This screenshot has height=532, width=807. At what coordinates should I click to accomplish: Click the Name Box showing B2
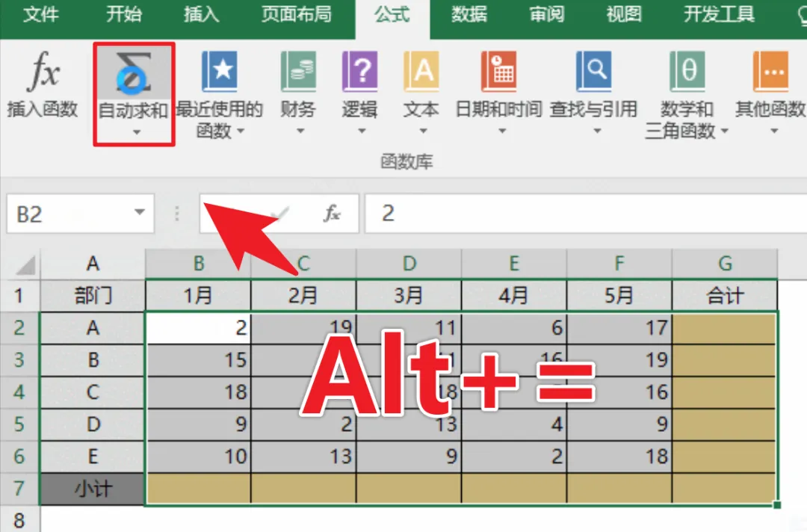[80, 214]
